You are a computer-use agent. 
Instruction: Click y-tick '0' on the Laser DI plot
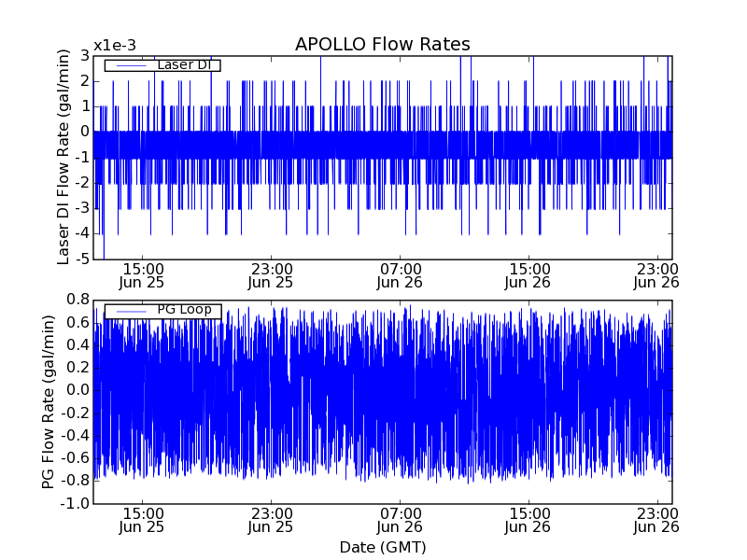click(85, 132)
